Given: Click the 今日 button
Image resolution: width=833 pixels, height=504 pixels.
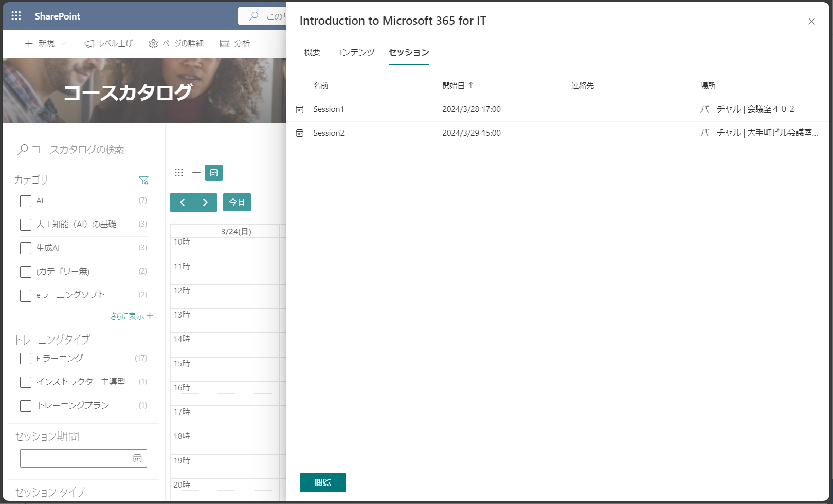Looking at the screenshot, I should coord(237,202).
